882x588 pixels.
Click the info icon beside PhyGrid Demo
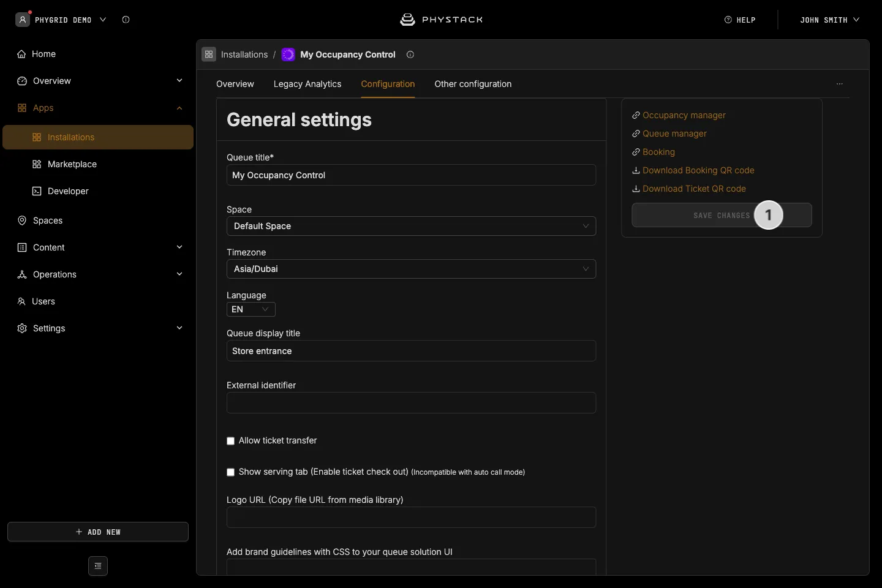126,20
